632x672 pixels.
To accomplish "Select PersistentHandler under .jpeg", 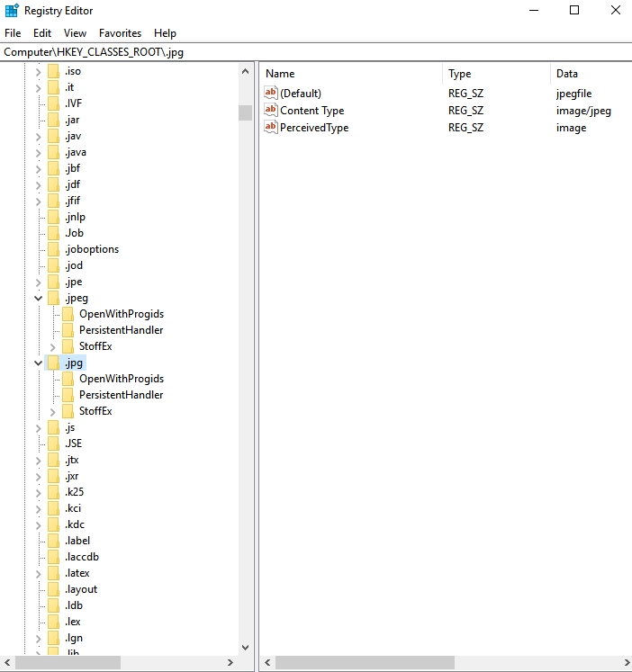I will [x=121, y=330].
